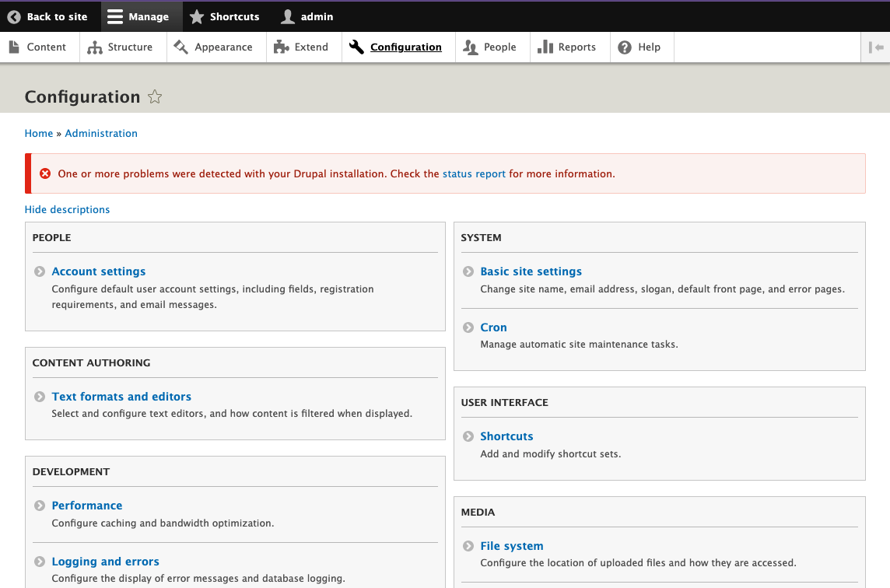Click Hide descriptions link
Screen dimensions: 890x588
(x=67, y=209)
